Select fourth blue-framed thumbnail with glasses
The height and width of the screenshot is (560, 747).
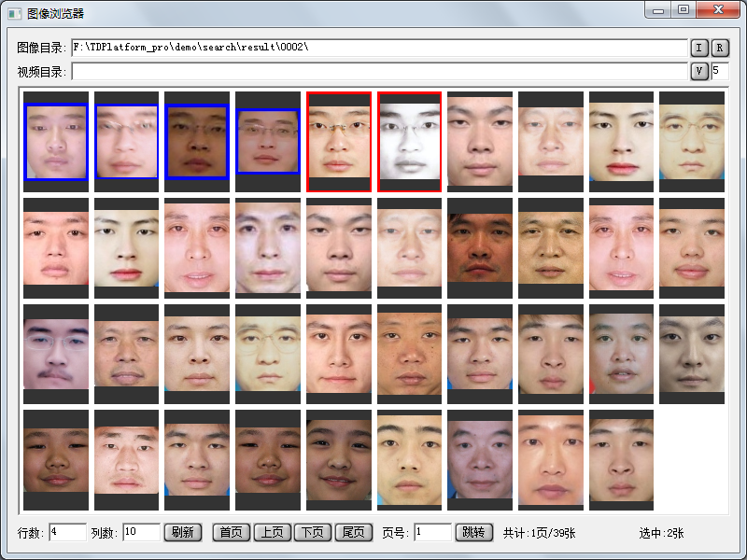[x=268, y=142]
